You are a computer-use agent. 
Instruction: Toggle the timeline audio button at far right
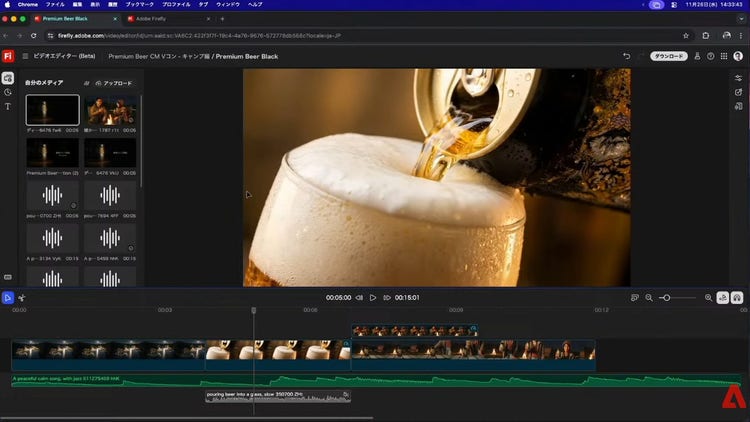[x=737, y=297]
